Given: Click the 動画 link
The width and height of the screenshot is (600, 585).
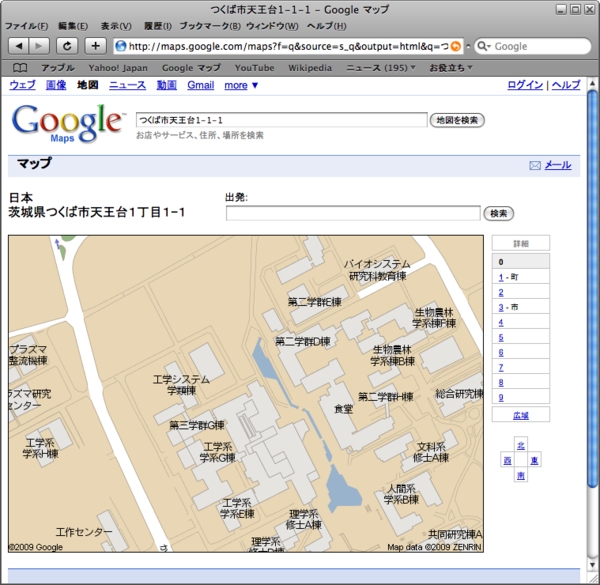Looking at the screenshot, I should pos(166,85).
